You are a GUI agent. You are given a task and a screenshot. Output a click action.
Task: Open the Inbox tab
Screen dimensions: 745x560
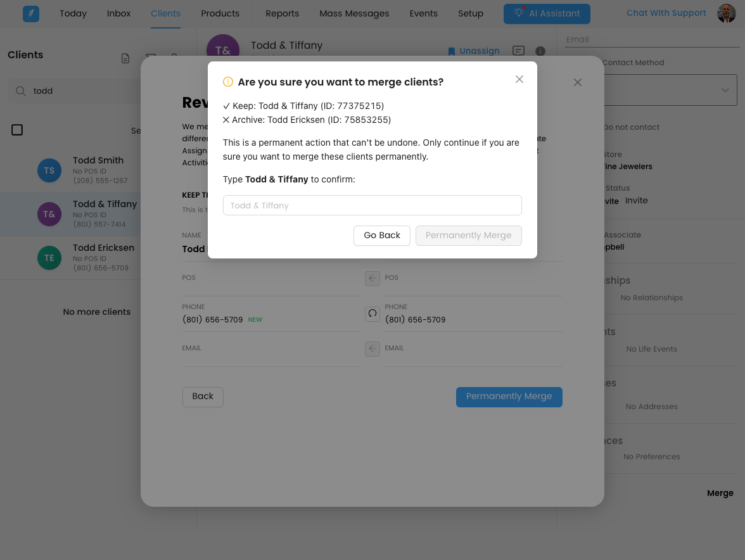click(x=119, y=14)
